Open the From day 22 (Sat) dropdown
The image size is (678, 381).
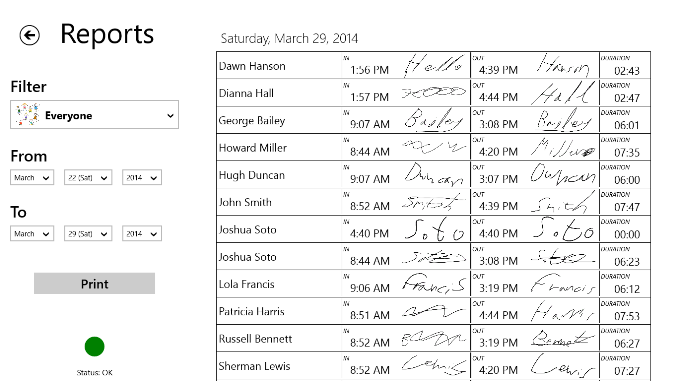(x=88, y=177)
